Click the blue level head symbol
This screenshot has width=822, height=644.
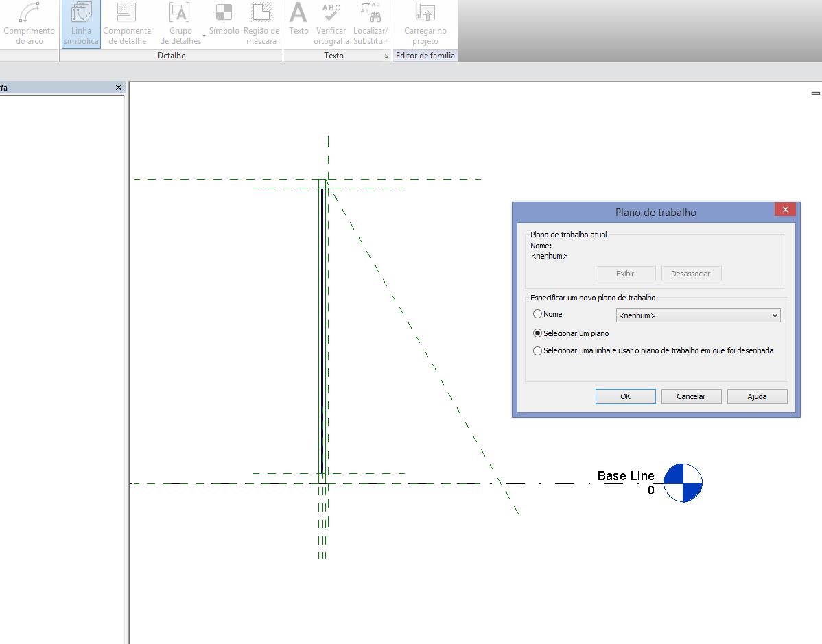coord(683,483)
